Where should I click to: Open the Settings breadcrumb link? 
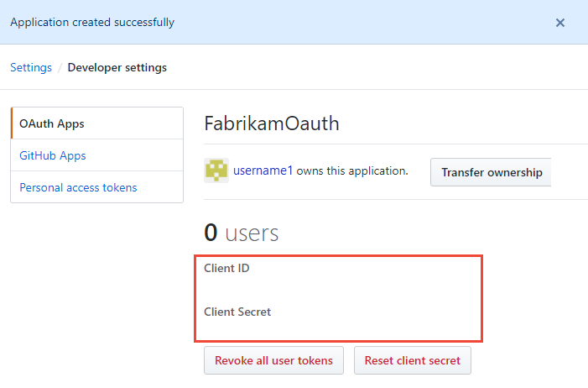31,68
